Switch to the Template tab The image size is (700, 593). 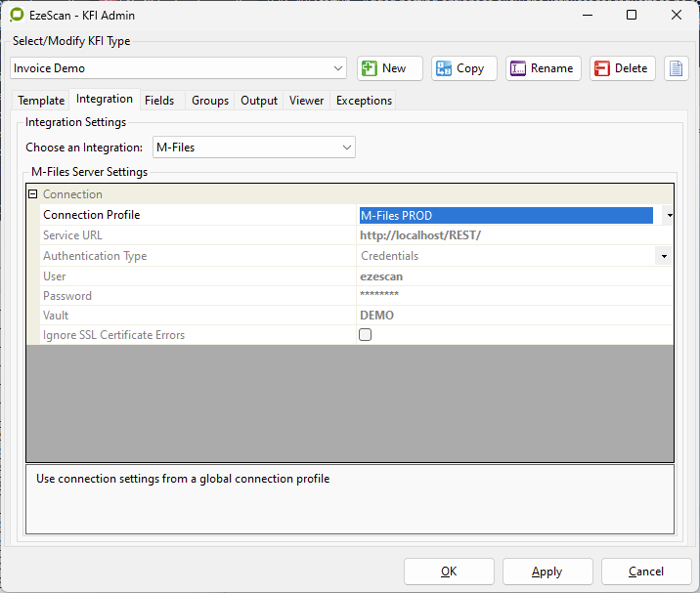[x=41, y=101]
